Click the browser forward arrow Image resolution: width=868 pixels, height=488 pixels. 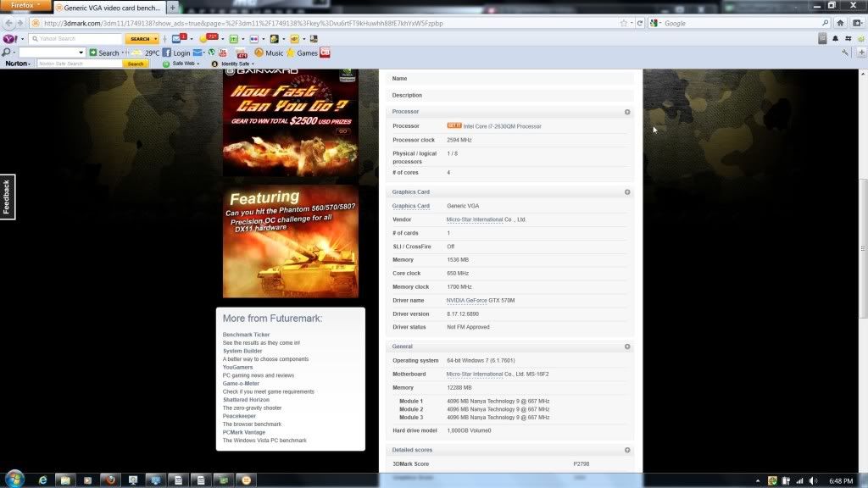click(20, 23)
